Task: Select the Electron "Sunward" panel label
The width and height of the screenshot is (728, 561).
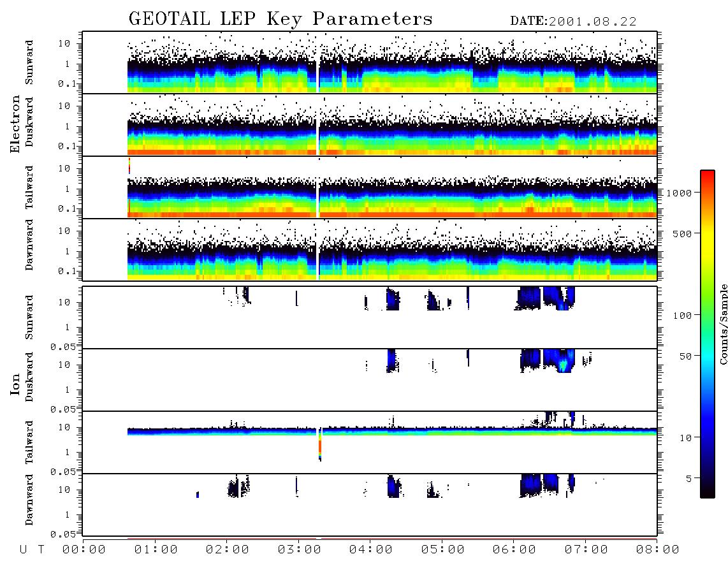Action: 29,62
